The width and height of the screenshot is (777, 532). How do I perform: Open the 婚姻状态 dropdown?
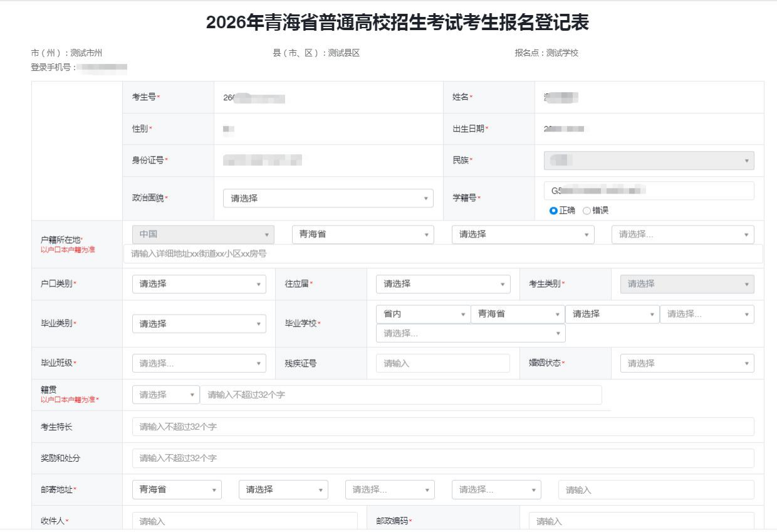(687, 363)
